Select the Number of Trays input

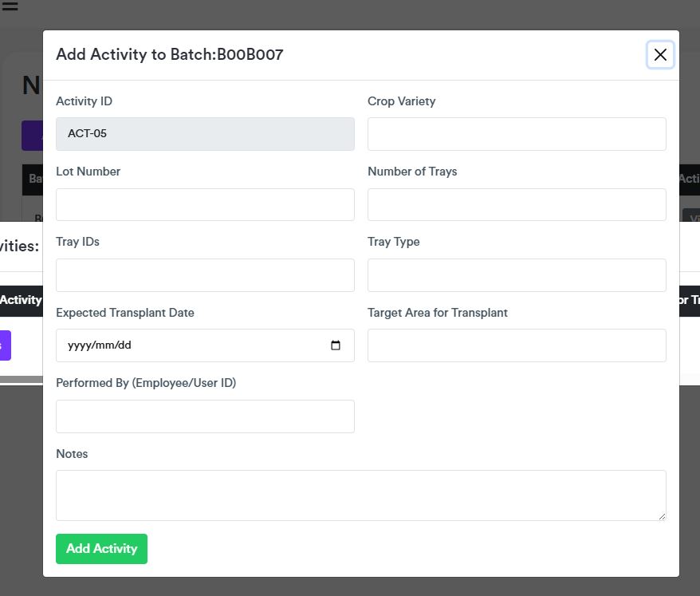tap(517, 204)
